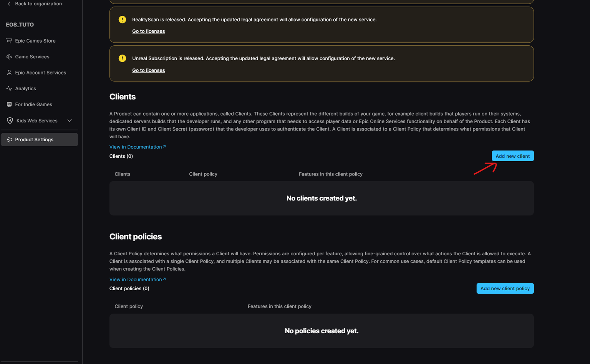Viewport: 590px width, 364px height.
Task: Click the Epic Account Services person icon
Action: point(9,73)
